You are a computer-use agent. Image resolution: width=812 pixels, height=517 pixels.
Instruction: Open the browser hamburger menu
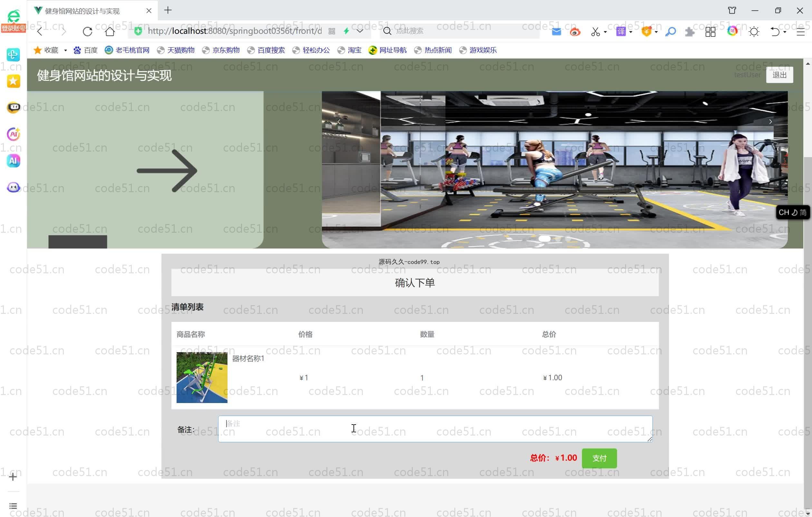click(800, 32)
